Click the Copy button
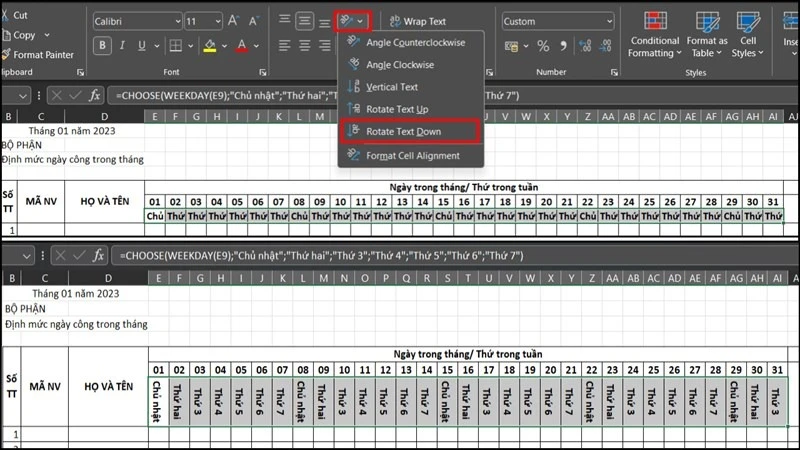The width and height of the screenshot is (800, 450). (x=19, y=35)
